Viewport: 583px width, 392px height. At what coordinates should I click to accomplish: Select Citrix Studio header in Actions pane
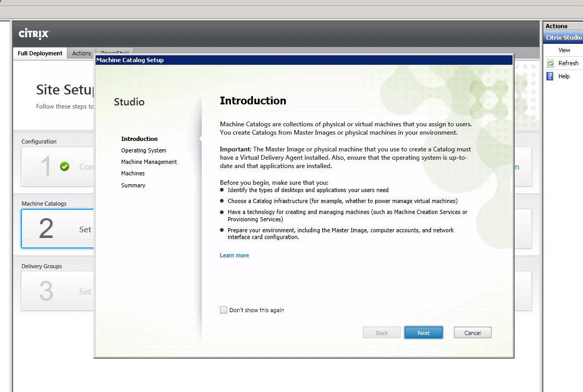563,38
